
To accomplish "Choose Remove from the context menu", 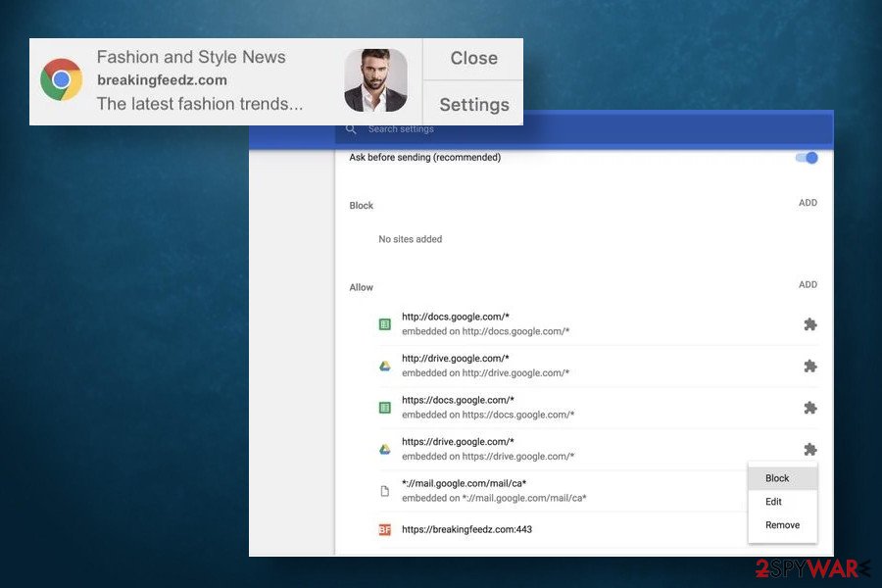I will click(782, 525).
